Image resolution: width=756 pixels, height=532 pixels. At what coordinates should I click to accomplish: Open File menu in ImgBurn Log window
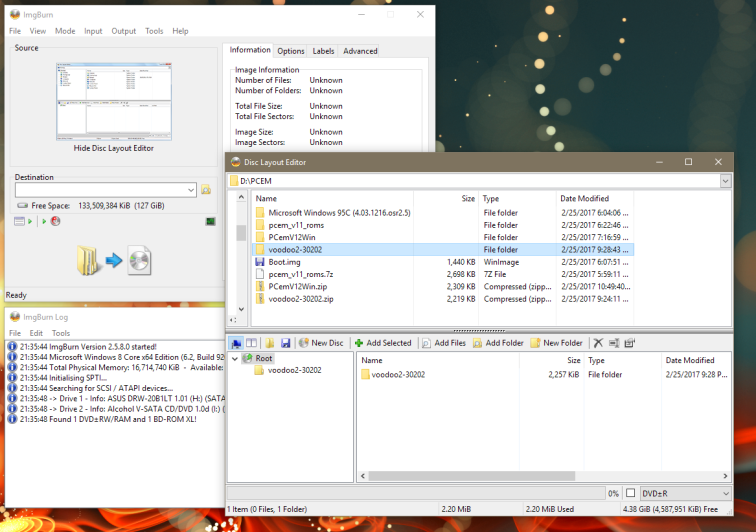coord(15,333)
